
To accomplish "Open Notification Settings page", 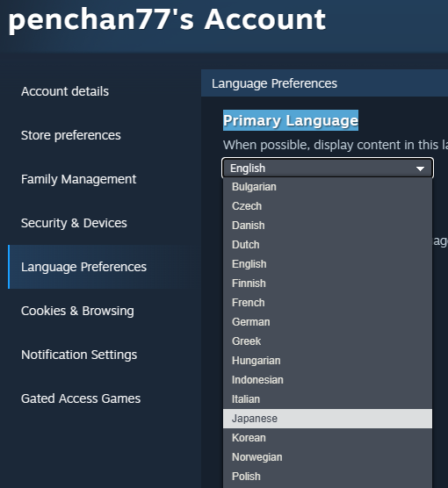I will (x=79, y=355).
